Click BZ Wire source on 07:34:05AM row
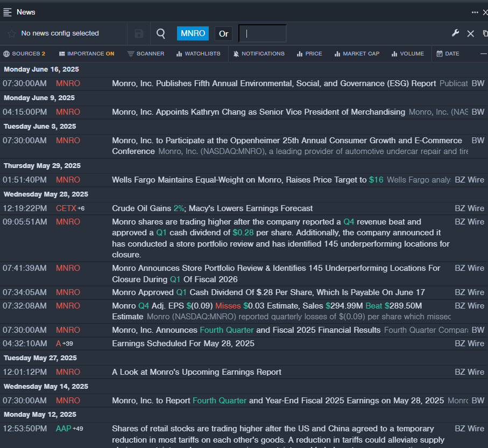The width and height of the screenshot is (488, 448). tap(469, 292)
